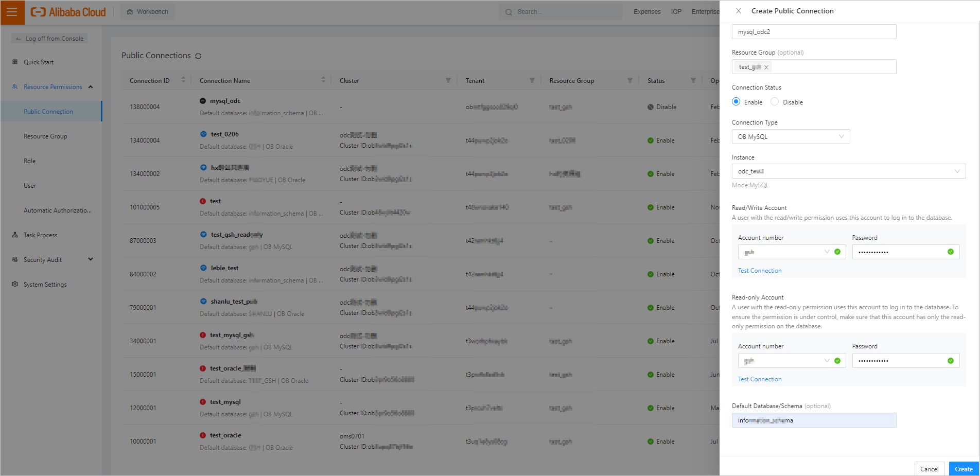
Task: Click the test_oracle error status icon
Action: tap(203, 435)
